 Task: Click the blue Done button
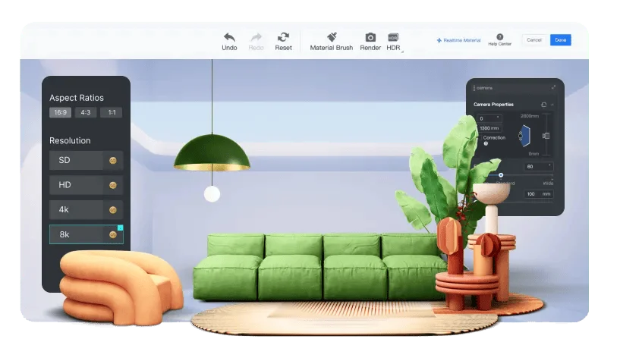pos(560,40)
